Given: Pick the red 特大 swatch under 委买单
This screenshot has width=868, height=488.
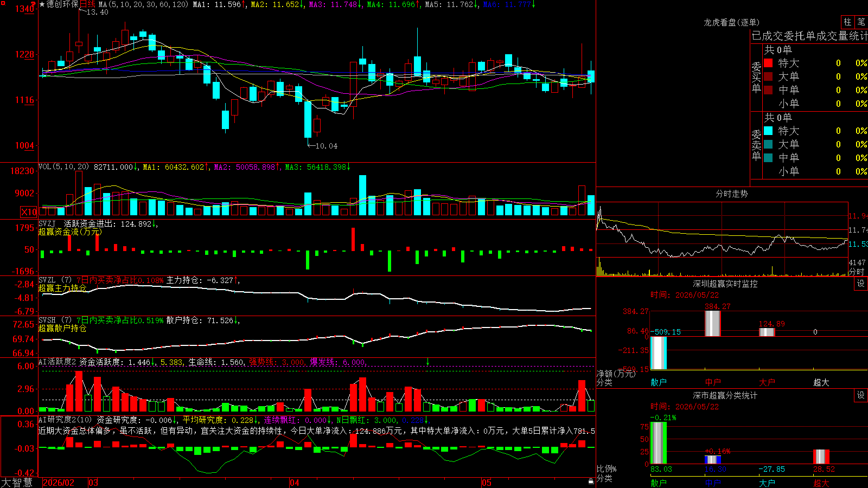Looking at the screenshot, I should coord(768,63).
